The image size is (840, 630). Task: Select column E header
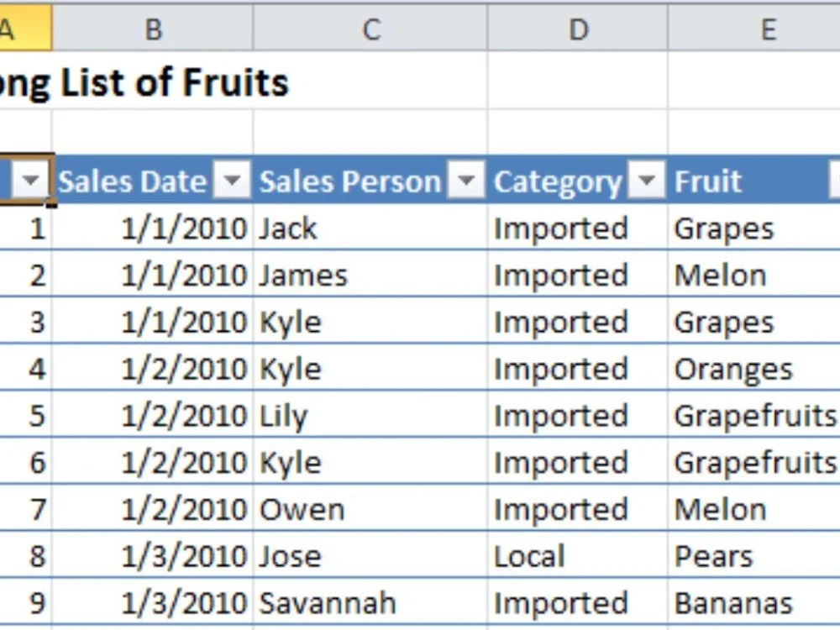point(767,30)
